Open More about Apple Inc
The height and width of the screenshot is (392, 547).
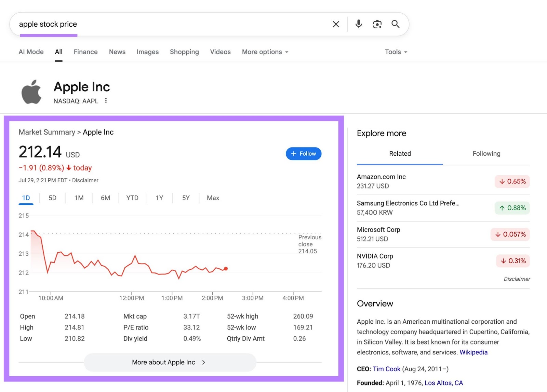[170, 362]
